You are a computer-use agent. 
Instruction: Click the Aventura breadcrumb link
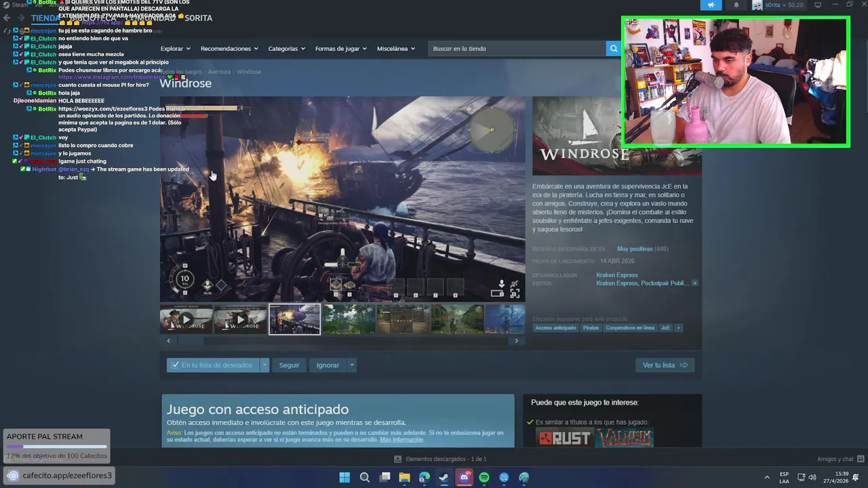tap(219, 72)
